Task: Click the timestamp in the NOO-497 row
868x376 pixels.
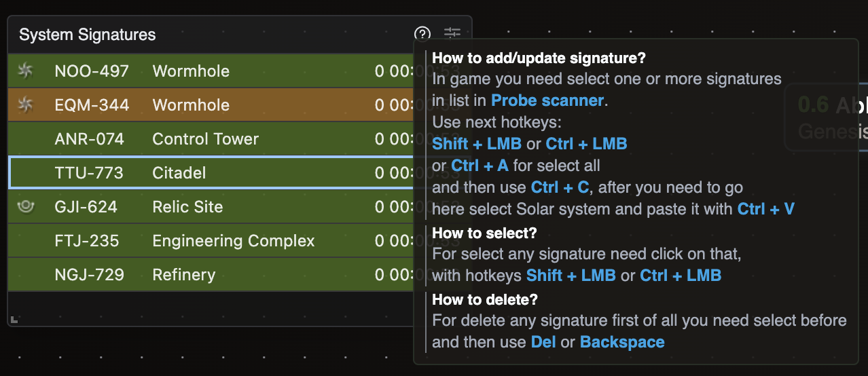Action: pos(394,71)
